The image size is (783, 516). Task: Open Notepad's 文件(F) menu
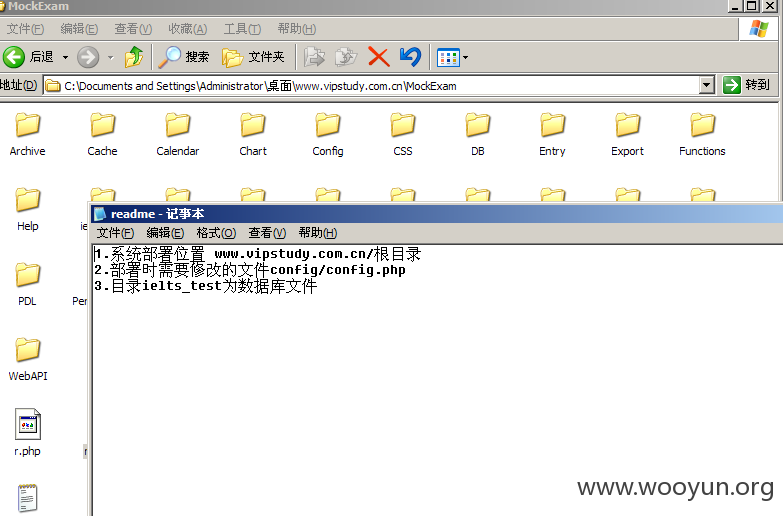click(115, 233)
